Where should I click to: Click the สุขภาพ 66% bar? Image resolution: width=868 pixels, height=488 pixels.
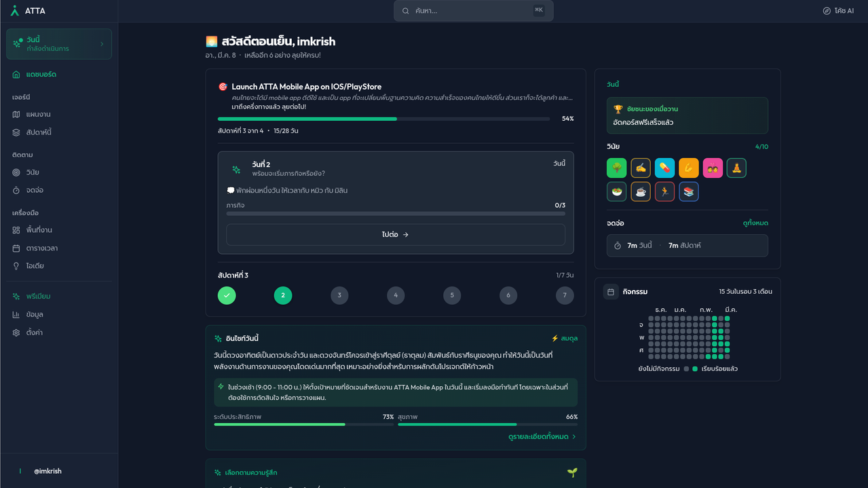(x=488, y=424)
